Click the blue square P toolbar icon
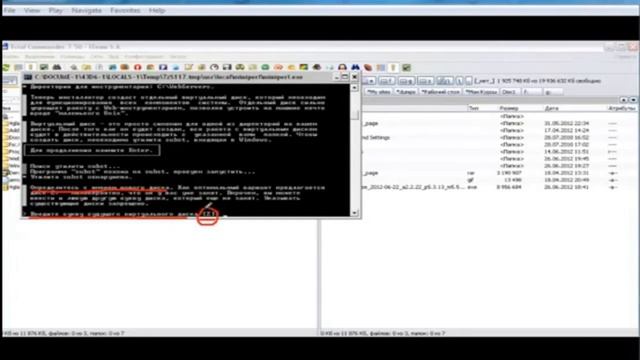The image size is (640, 360). [163, 67]
